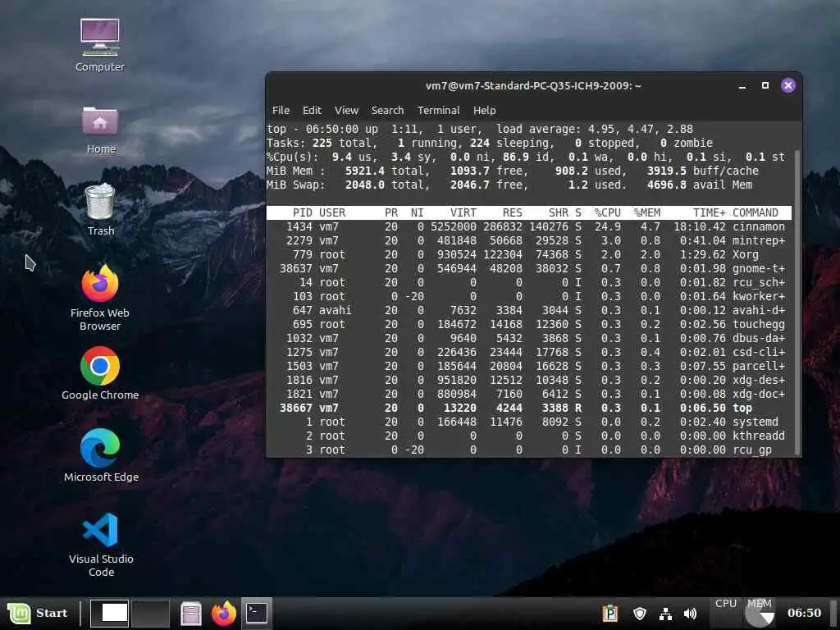Open file manager from taskbar
Screen dimensions: 840x630
tap(190, 614)
